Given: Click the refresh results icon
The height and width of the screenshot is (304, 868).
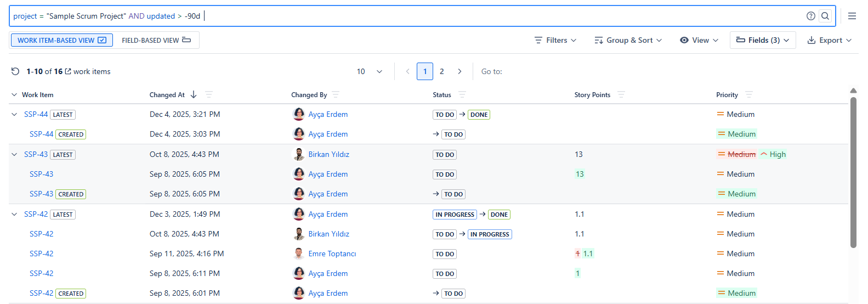Looking at the screenshot, I should [15, 71].
